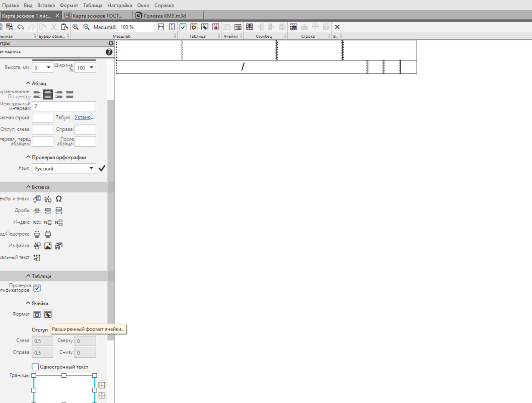Viewport: 532px width, 403px height.
Task: Open the extended cell format icon
Action: (48, 314)
